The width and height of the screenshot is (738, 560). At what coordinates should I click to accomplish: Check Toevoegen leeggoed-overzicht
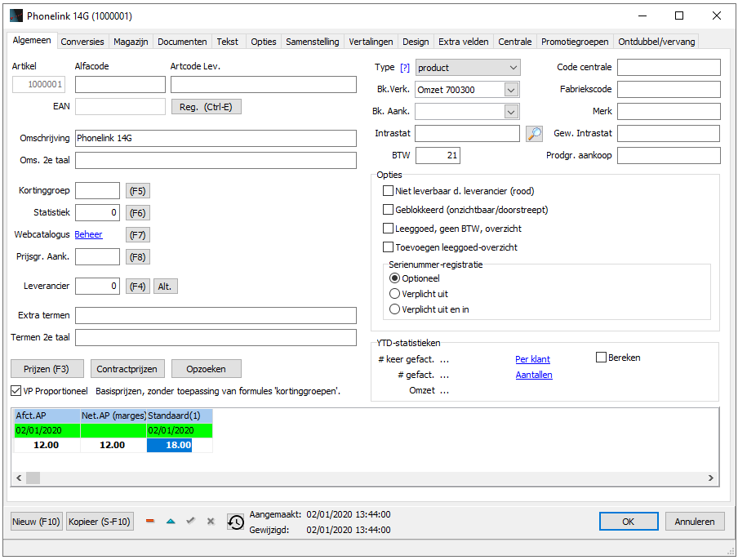(x=389, y=247)
